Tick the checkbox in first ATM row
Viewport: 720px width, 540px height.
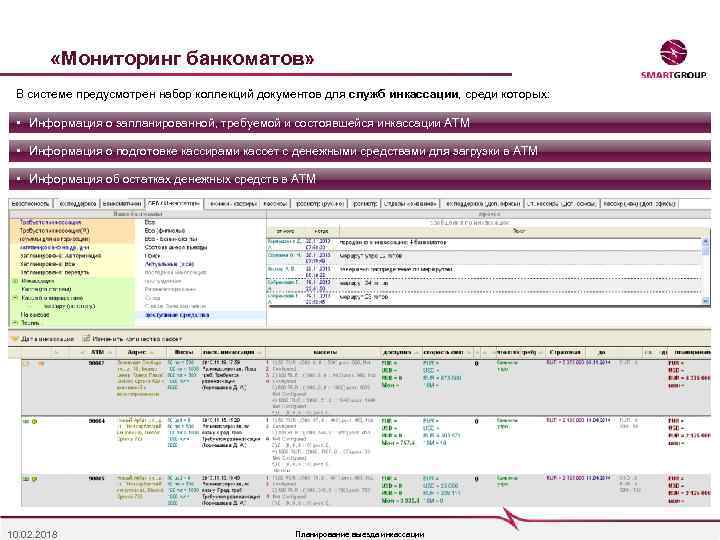tap(26, 364)
